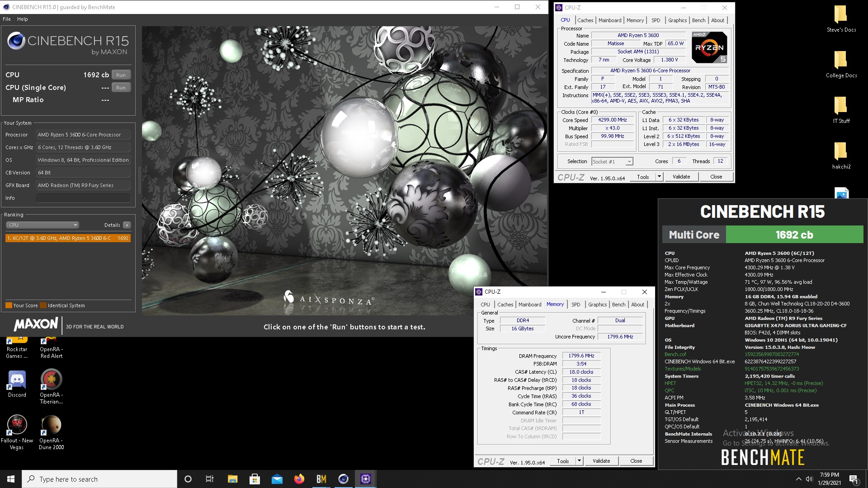Open Steve's Docs folder on desktop
868x488 pixels.
point(841,18)
